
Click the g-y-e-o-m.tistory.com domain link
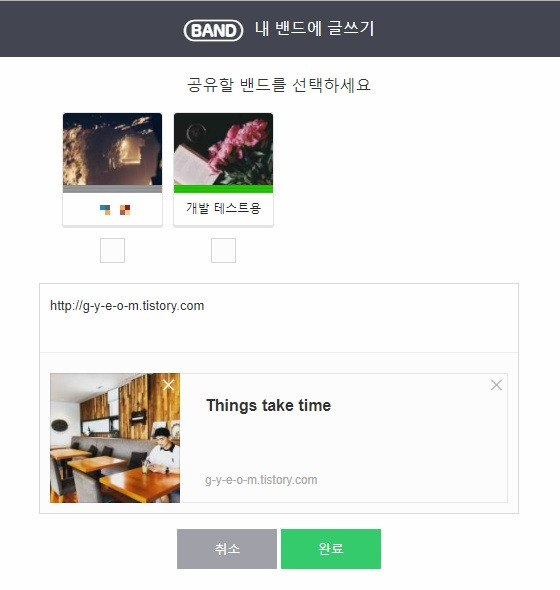click(261, 480)
